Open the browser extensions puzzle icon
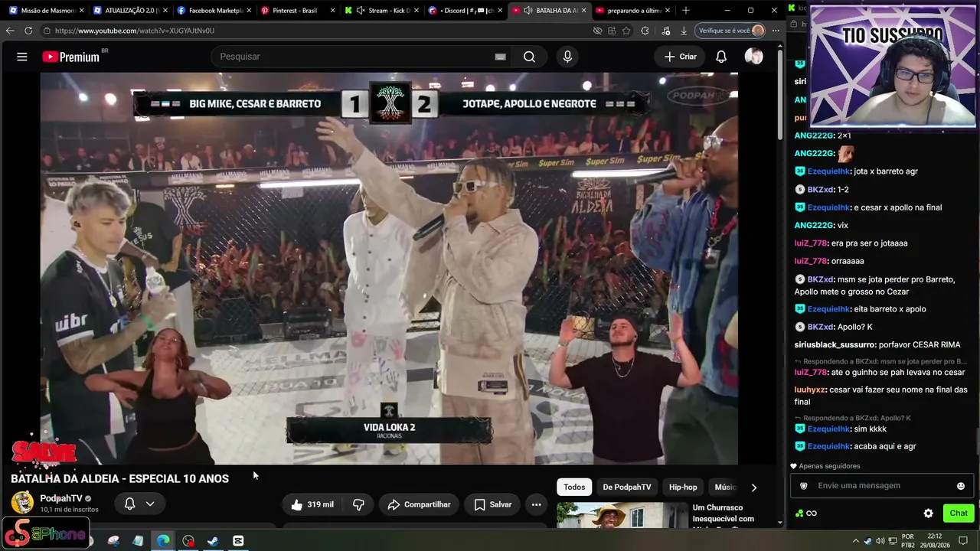 [645, 31]
